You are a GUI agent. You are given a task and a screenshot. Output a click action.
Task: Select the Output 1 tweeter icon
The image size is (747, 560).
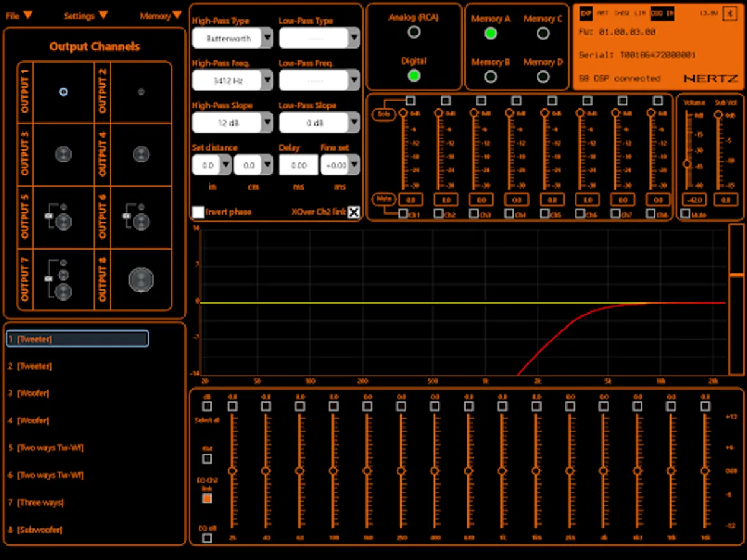[63, 91]
